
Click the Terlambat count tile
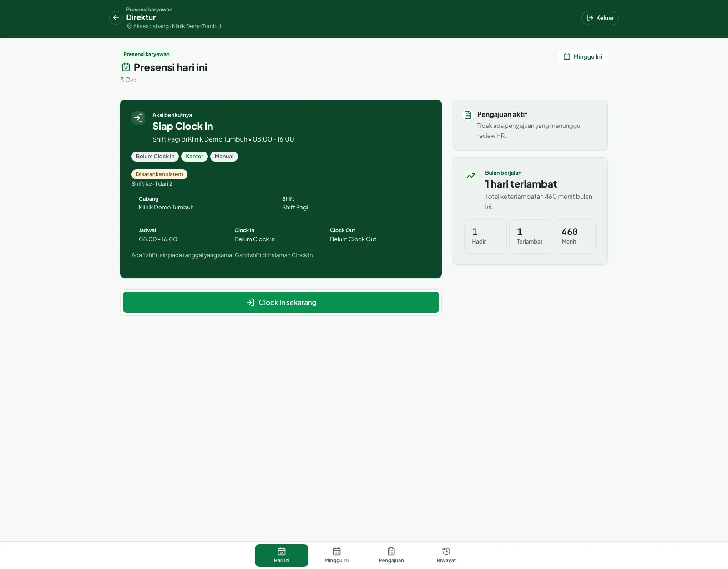[x=530, y=236]
